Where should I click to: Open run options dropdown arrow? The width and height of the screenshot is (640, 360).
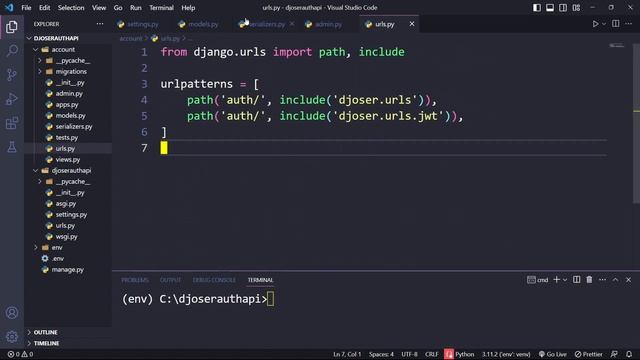tap(604, 24)
